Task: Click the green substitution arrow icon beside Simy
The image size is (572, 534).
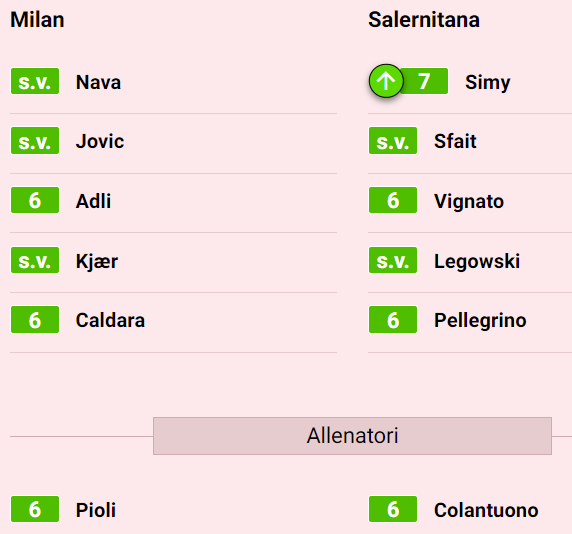Action: click(x=386, y=81)
